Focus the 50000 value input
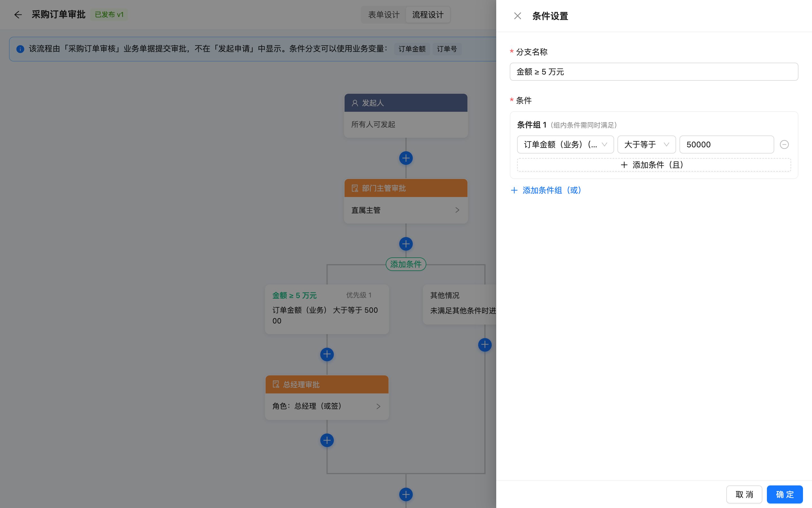 click(x=727, y=144)
